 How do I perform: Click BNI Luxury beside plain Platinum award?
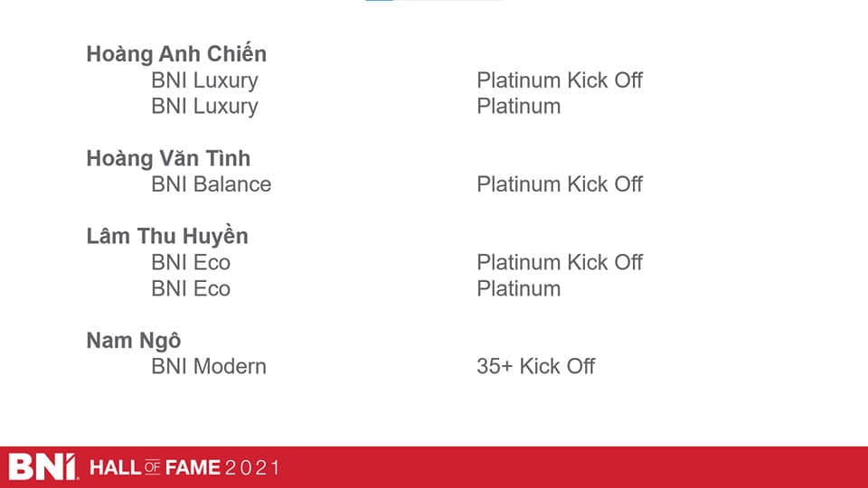(204, 107)
